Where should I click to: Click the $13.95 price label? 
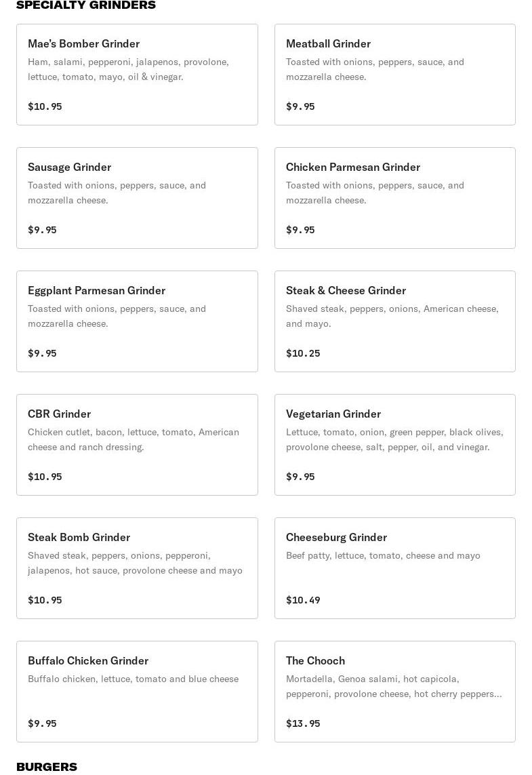point(303,723)
